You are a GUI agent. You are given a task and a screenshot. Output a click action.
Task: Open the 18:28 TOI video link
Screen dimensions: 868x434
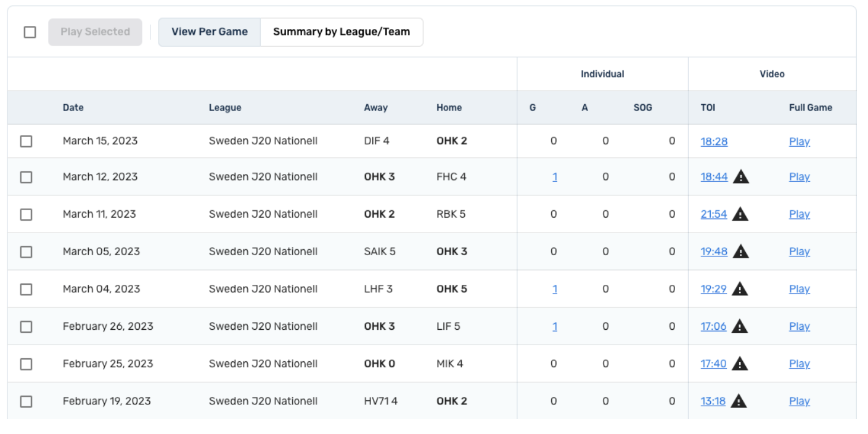[x=714, y=142]
